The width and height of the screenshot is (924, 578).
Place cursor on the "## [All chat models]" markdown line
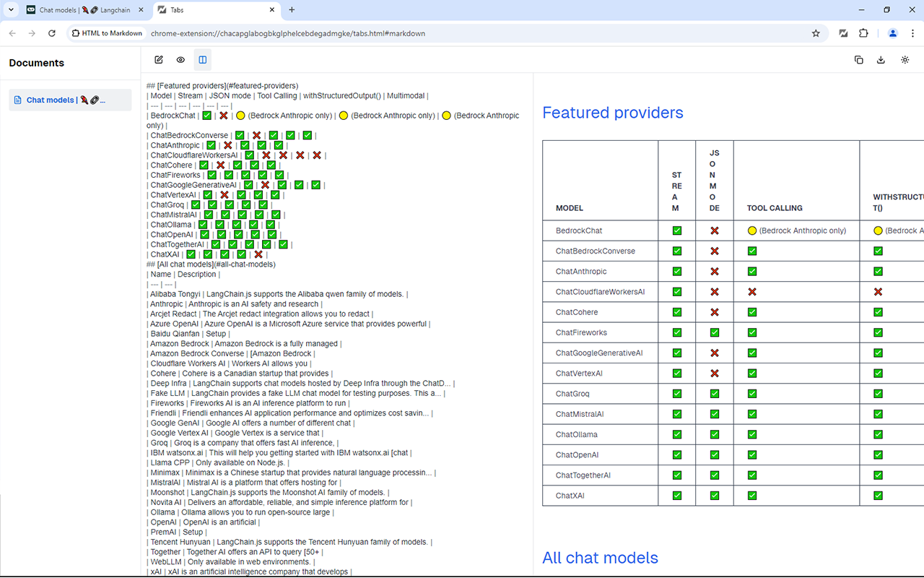pyautogui.click(x=211, y=264)
